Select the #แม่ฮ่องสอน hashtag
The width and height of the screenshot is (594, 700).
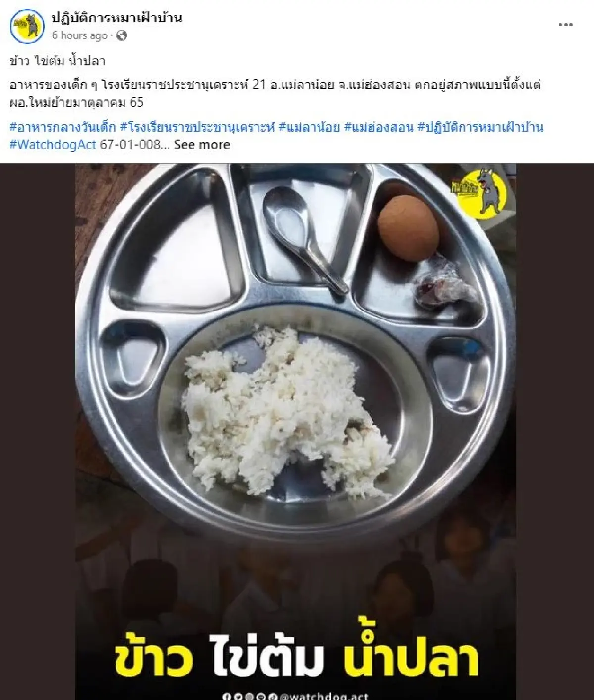[x=378, y=127]
